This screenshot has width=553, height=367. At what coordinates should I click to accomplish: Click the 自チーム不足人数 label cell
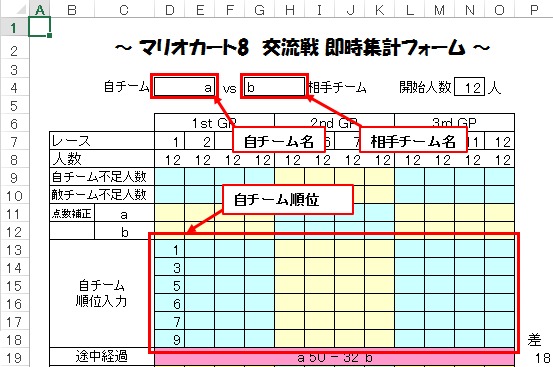(102, 177)
